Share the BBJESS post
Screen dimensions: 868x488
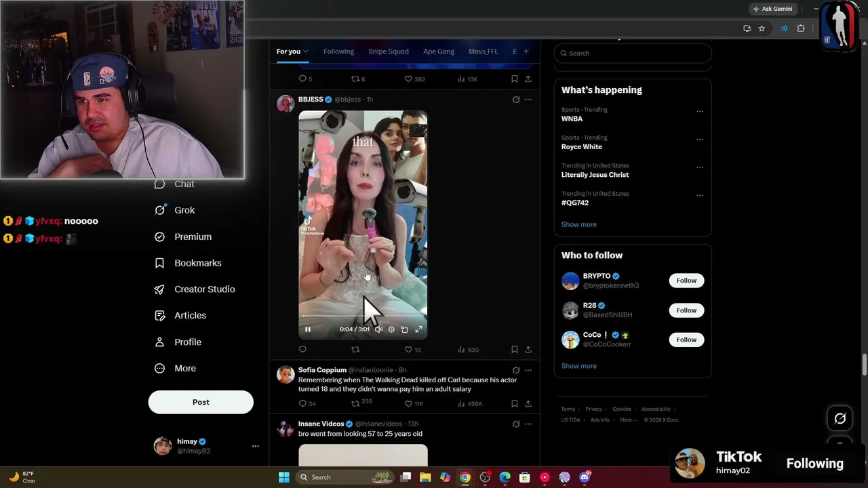tap(528, 350)
